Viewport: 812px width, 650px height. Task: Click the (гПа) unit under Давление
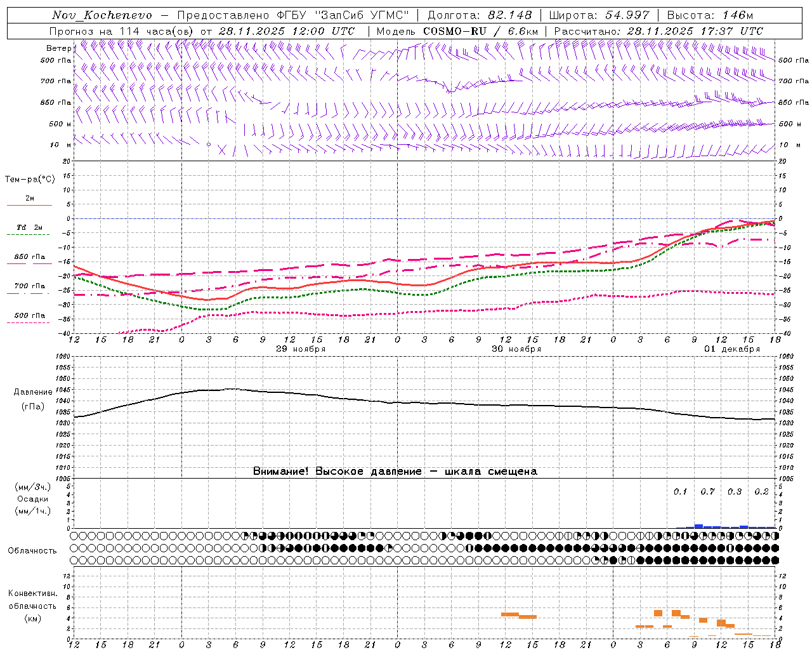pos(33,407)
